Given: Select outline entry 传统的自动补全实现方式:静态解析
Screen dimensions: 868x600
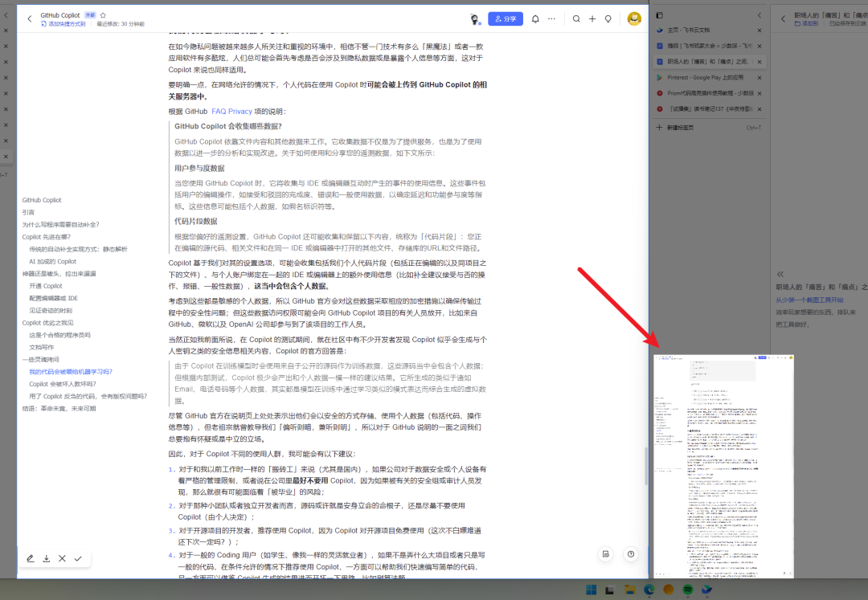Looking at the screenshot, I should 78,250.
